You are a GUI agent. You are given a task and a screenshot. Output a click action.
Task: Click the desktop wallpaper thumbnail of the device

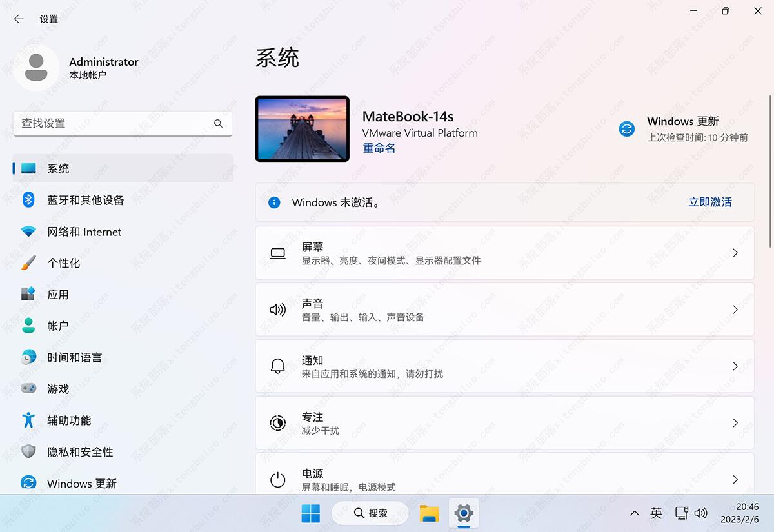[x=303, y=129]
